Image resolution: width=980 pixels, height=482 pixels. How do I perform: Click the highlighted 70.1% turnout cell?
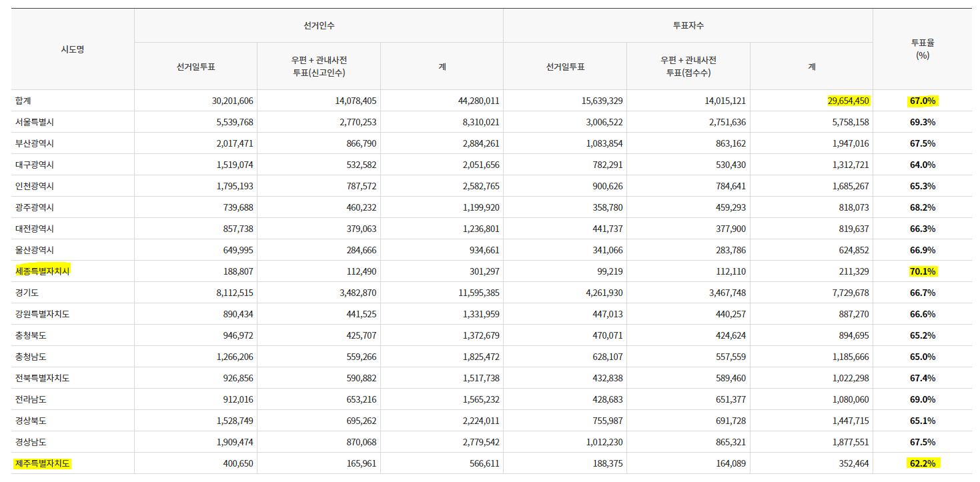click(x=923, y=271)
